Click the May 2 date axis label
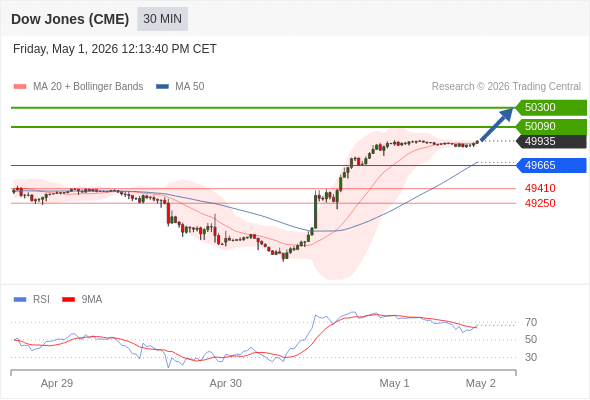The width and height of the screenshot is (590, 400). pyautogui.click(x=481, y=383)
